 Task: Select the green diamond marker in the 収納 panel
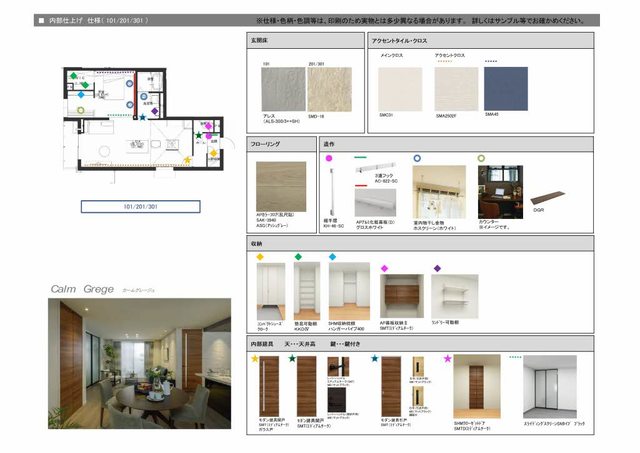pyautogui.click(x=297, y=257)
